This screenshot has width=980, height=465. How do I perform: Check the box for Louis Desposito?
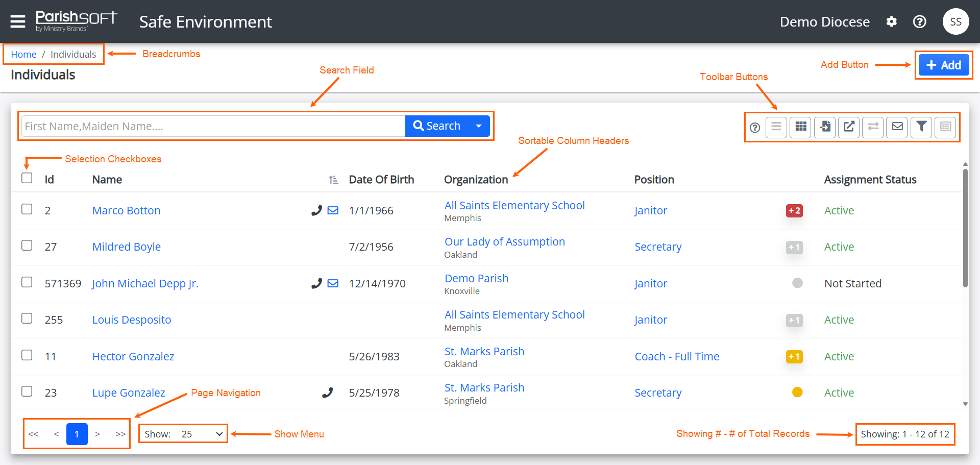coord(27,319)
